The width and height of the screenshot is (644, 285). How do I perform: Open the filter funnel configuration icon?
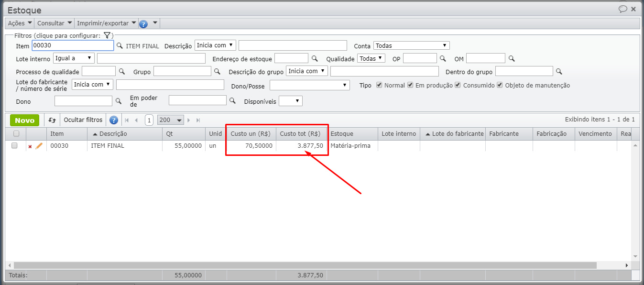pyautogui.click(x=107, y=35)
